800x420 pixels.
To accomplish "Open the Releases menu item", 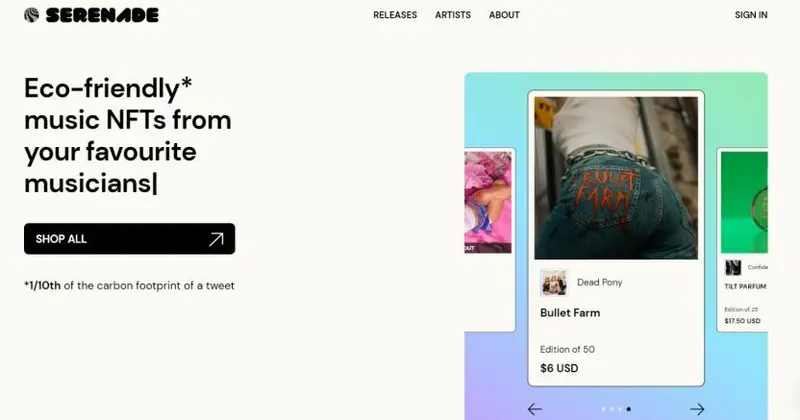I will click(x=395, y=15).
